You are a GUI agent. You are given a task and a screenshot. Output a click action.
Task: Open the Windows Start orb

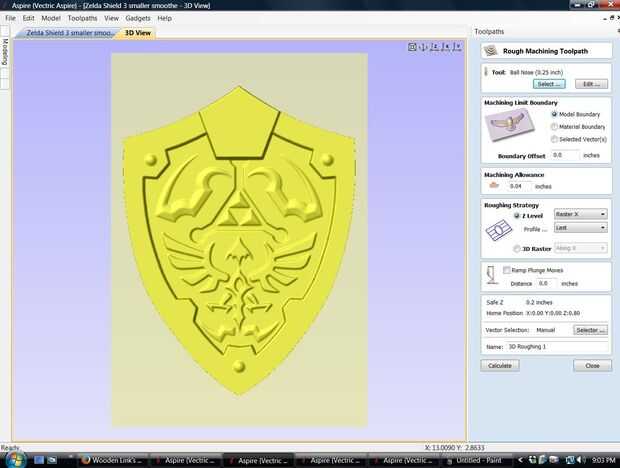point(15,460)
